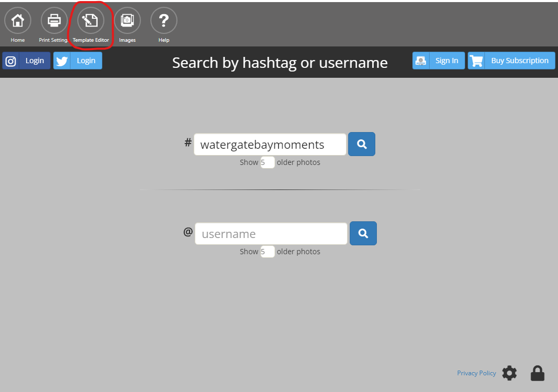
Task: Open settings with the gear icon
Action: [x=509, y=373]
